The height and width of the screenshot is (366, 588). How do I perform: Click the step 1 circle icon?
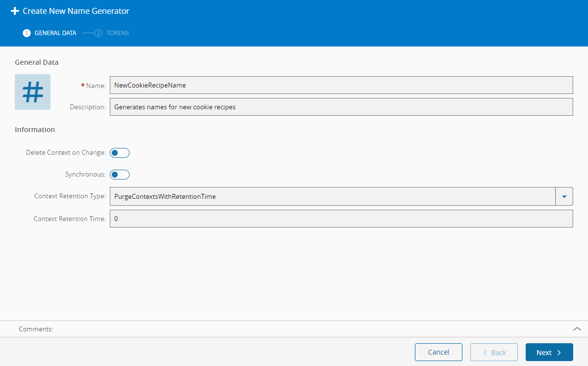pos(27,33)
